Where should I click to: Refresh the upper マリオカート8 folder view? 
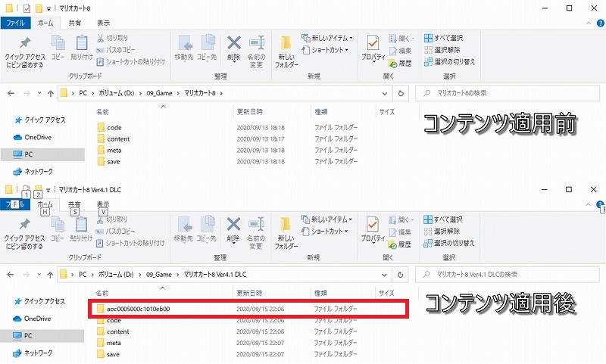(x=401, y=93)
